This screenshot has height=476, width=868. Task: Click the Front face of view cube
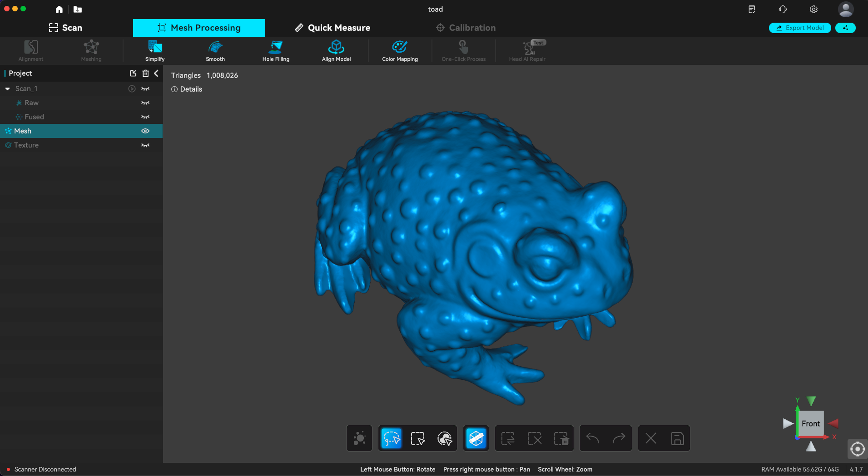click(x=811, y=424)
